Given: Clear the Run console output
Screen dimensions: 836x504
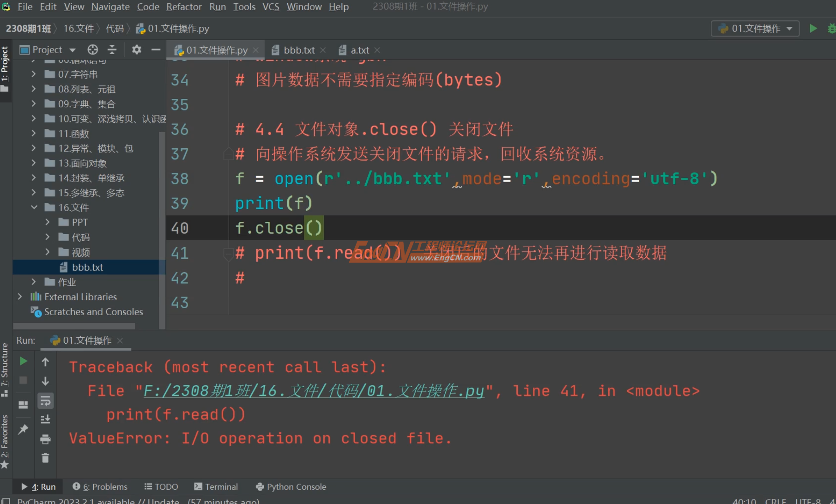Looking at the screenshot, I should pos(45,458).
